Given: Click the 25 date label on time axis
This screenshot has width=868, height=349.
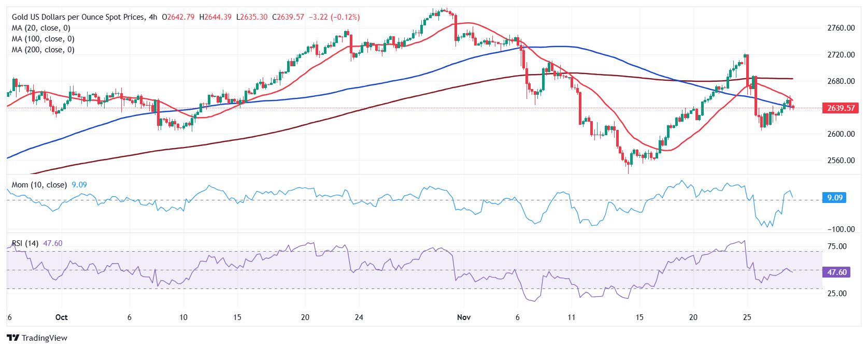Looking at the screenshot, I should [x=747, y=317].
